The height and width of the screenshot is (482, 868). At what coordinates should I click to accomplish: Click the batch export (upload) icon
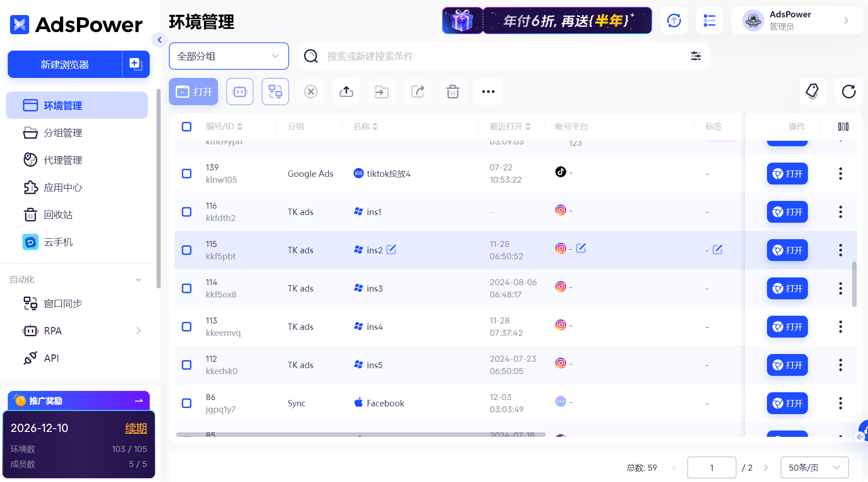click(x=346, y=91)
